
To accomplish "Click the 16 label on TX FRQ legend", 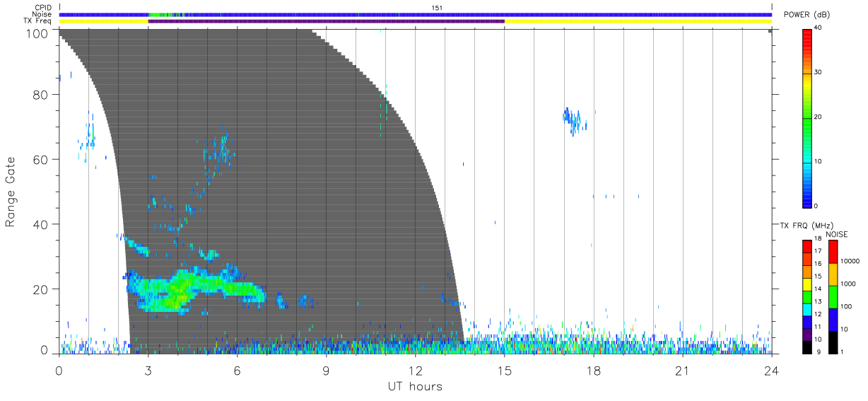I will [x=818, y=264].
